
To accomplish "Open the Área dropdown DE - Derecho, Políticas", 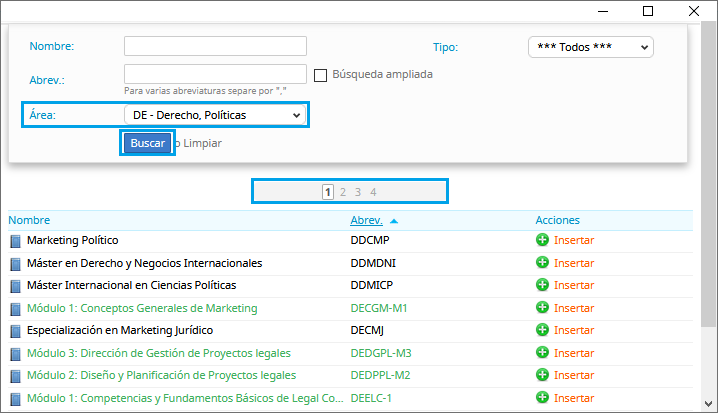I will tap(215, 115).
